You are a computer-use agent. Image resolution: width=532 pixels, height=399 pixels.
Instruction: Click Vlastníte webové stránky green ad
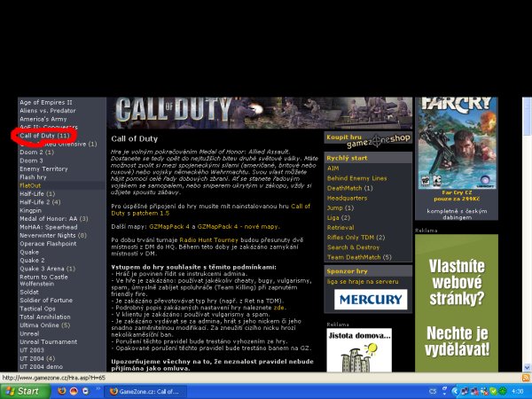(x=457, y=302)
